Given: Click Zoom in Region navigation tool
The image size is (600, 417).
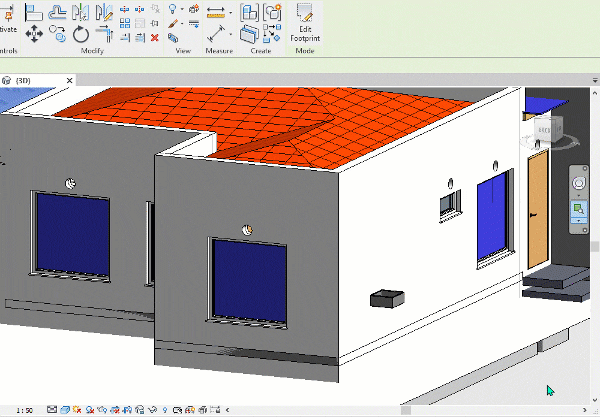Looking at the screenshot, I should coord(579,209).
